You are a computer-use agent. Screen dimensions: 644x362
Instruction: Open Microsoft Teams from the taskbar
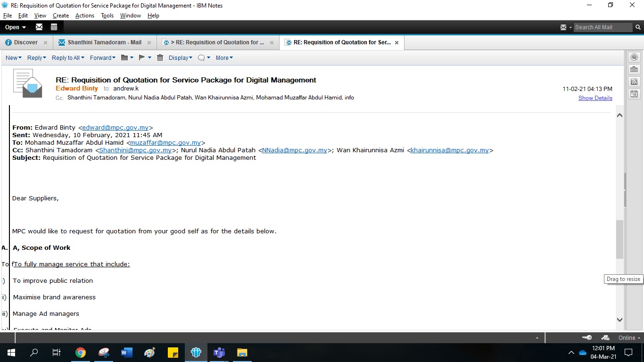tap(219, 352)
